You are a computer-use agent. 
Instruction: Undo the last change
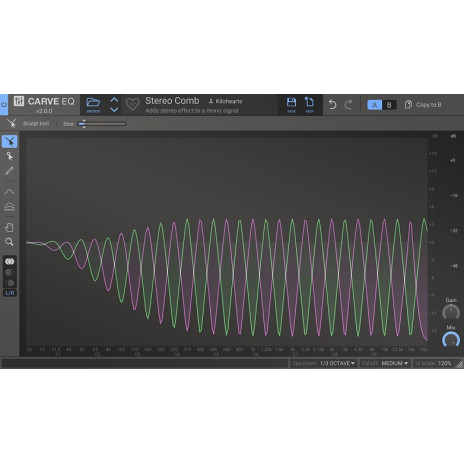332,105
